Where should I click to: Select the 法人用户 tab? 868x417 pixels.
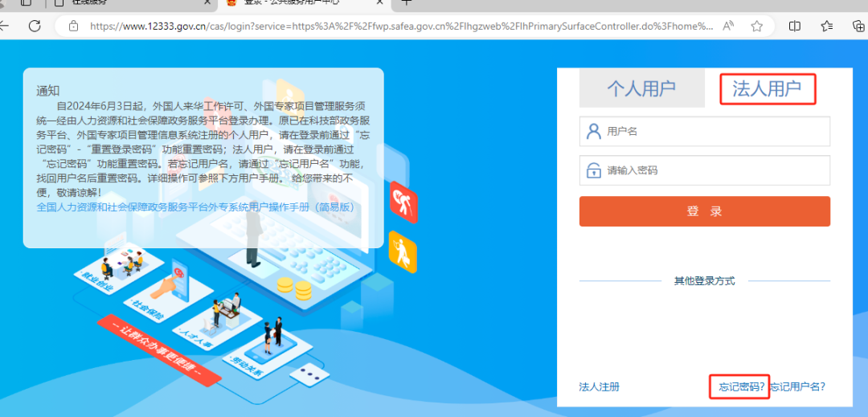[766, 88]
